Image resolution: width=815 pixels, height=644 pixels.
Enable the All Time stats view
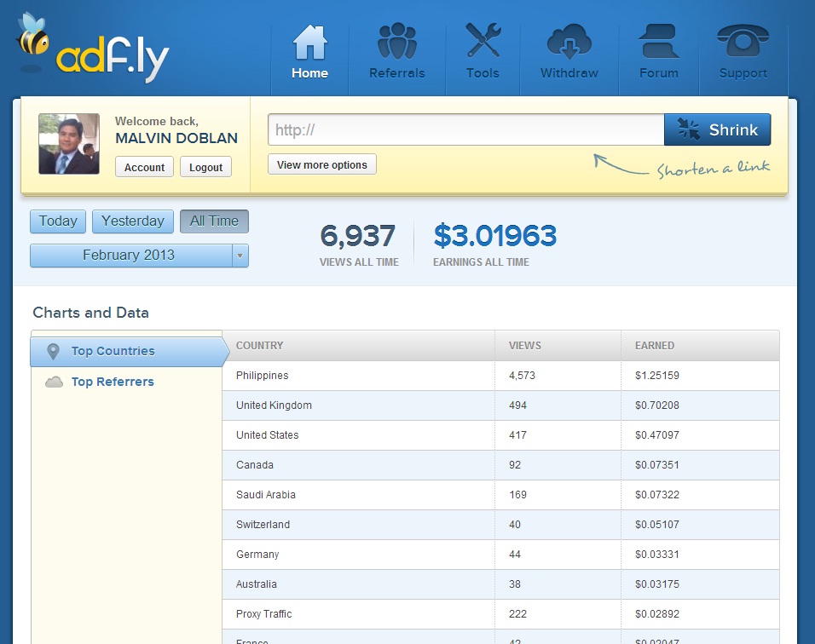point(214,221)
